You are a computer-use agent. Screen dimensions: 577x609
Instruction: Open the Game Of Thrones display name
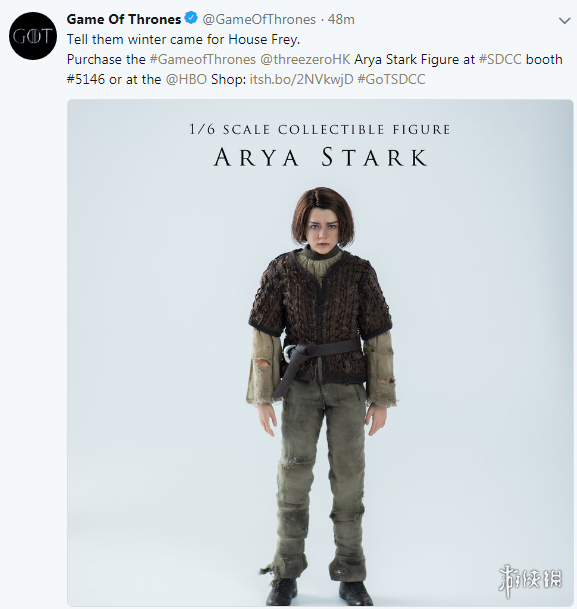[x=124, y=19]
